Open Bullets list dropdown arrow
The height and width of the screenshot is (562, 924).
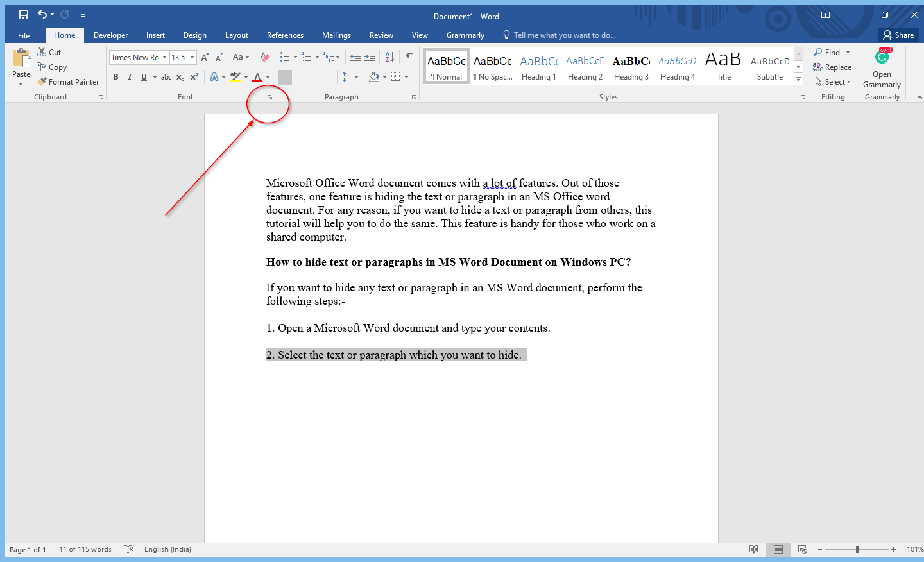click(295, 58)
